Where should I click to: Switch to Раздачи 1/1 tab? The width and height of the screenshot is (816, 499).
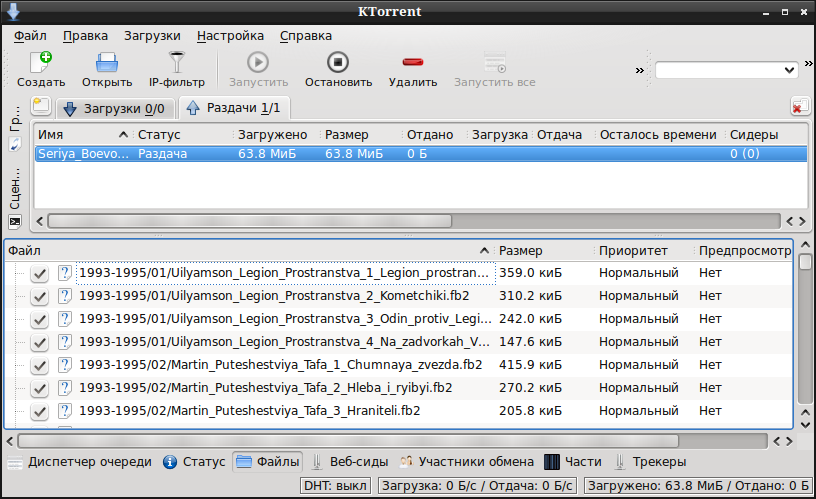[x=234, y=108]
